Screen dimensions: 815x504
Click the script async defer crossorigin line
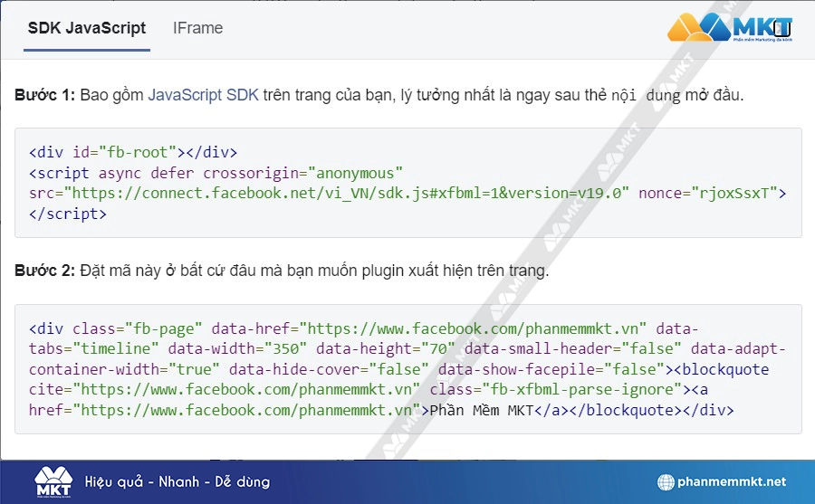point(216,173)
